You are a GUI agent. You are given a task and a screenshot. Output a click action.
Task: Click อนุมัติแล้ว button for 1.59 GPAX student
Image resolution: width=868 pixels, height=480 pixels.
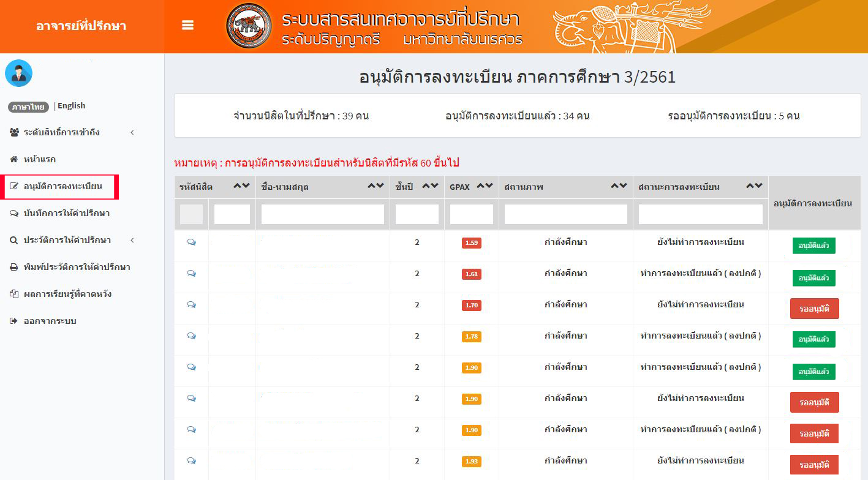[813, 246]
